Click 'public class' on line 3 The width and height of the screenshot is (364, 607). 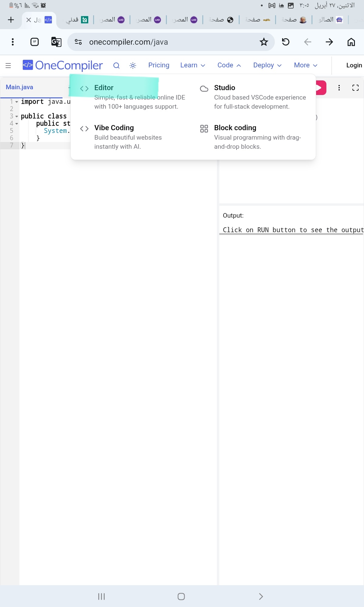point(44,116)
